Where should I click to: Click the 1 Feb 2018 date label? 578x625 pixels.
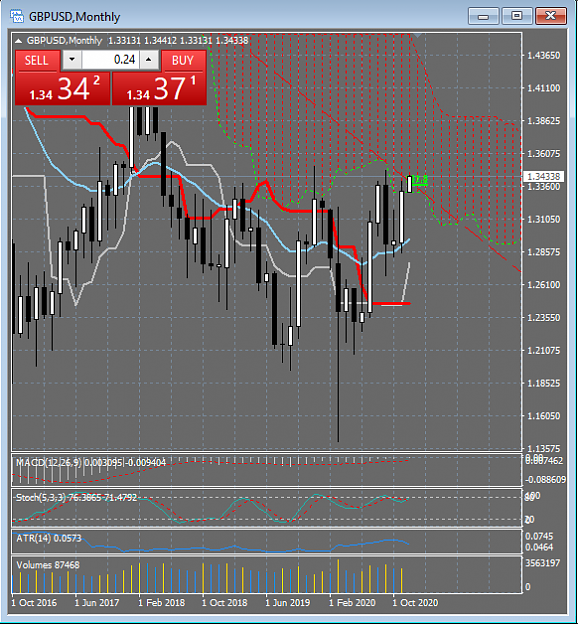[161, 603]
